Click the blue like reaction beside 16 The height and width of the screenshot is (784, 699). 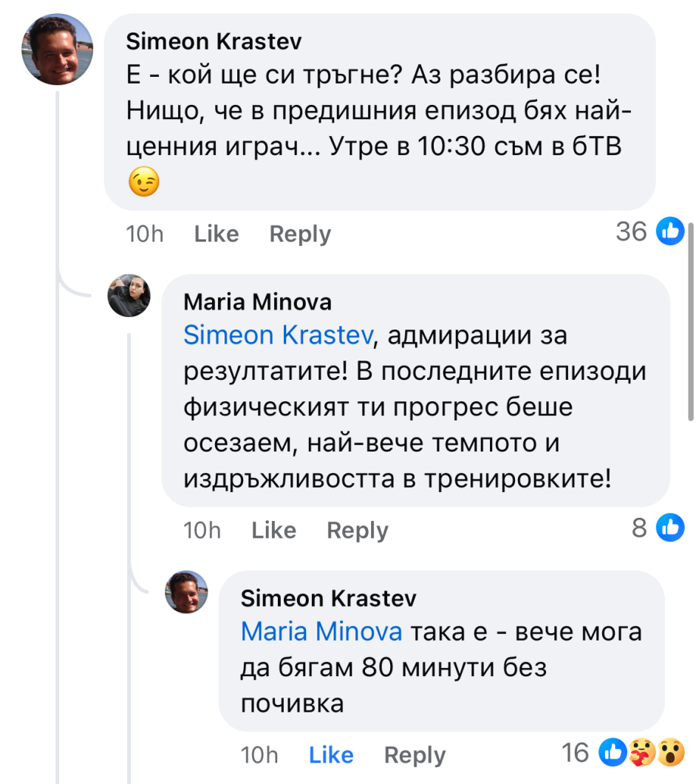(615, 752)
